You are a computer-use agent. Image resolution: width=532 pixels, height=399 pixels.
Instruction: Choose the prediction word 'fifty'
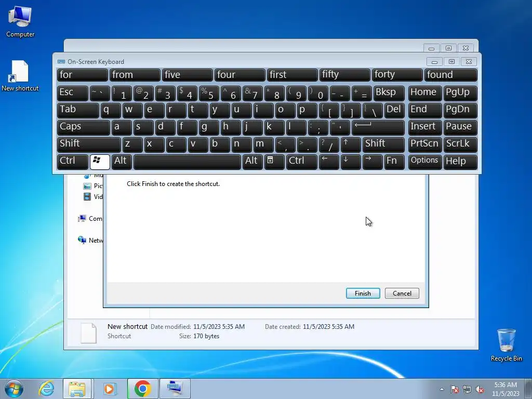(x=345, y=75)
